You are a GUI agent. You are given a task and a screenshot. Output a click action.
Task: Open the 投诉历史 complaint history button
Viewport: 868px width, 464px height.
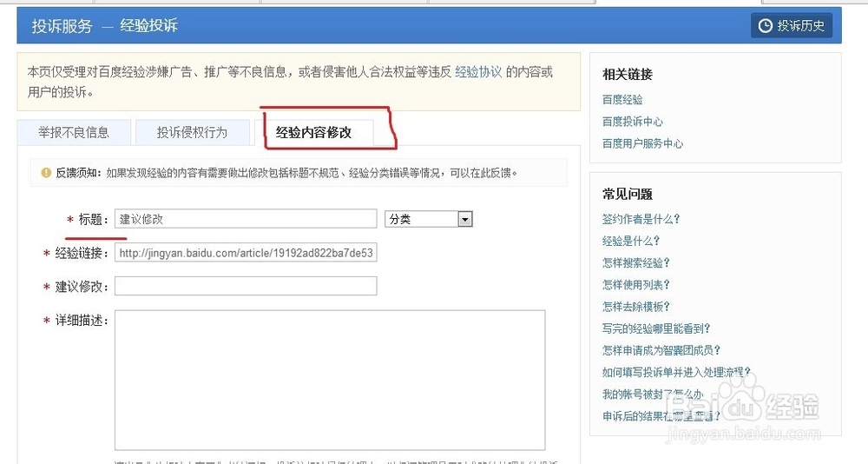(x=792, y=25)
